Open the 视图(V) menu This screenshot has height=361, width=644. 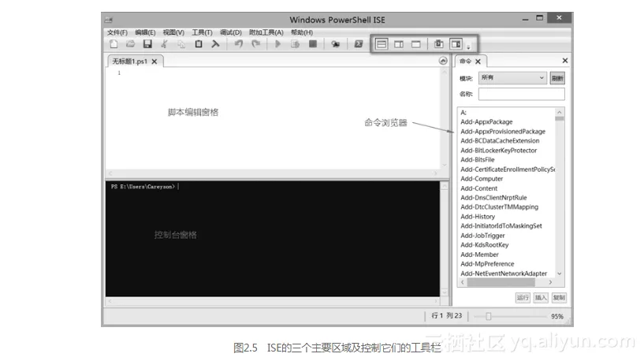tap(173, 32)
